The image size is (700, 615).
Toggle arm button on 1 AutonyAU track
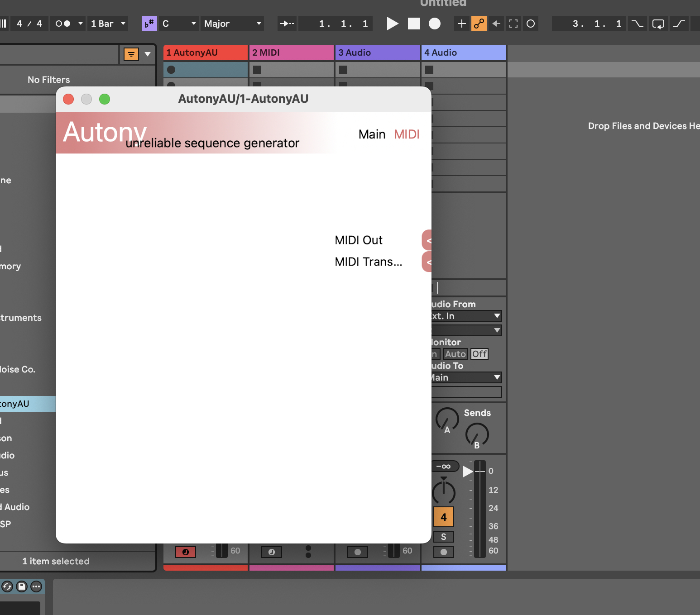pos(186,552)
